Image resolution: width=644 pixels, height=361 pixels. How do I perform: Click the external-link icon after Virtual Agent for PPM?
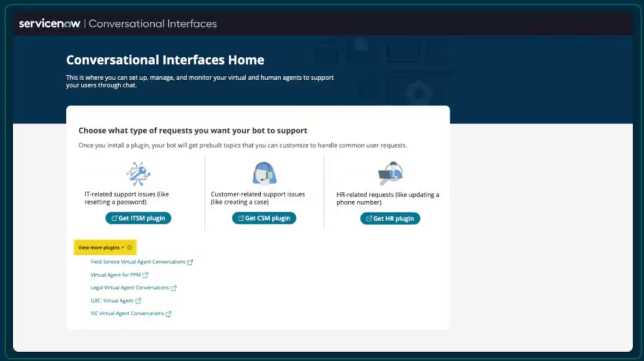145,275
